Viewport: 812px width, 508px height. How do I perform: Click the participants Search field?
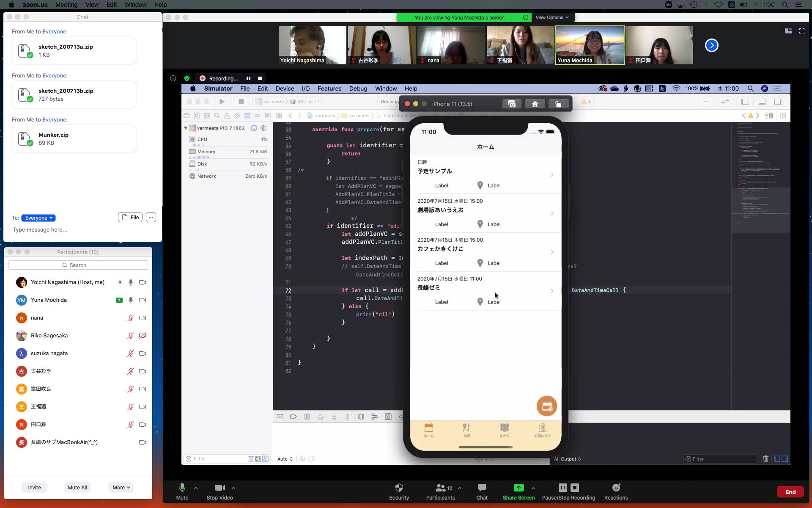coord(78,265)
